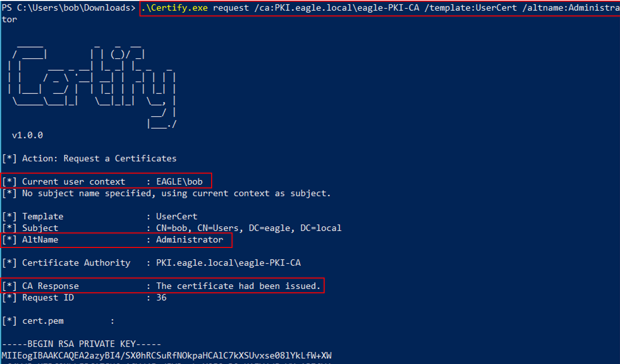
Task: Click the Request ID number 36
Action: 161,298
